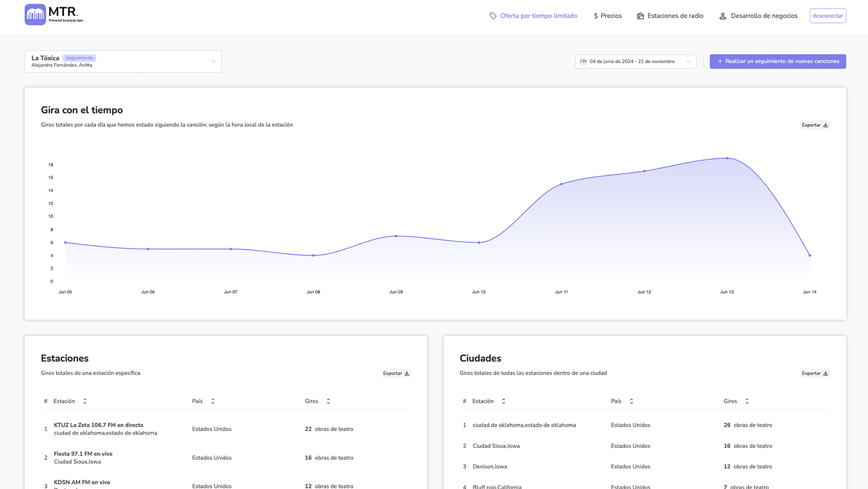
Task: Sort Estaciones table by Giros column arrows
Action: [x=328, y=401]
